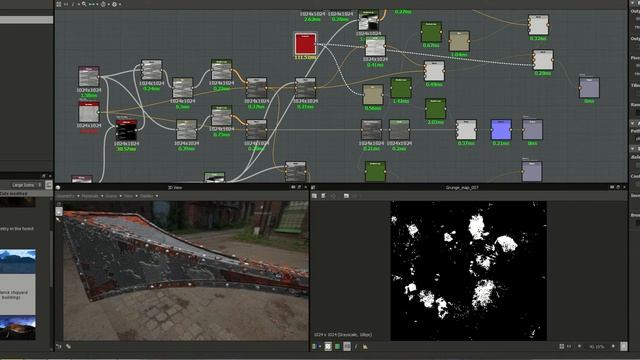Select the tan node labeled 1.04ms

pyautogui.click(x=459, y=41)
